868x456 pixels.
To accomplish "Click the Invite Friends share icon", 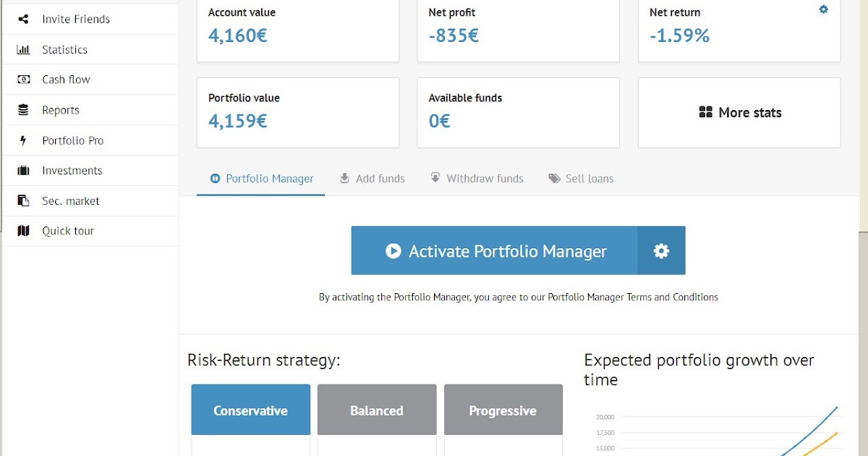I will (x=24, y=18).
